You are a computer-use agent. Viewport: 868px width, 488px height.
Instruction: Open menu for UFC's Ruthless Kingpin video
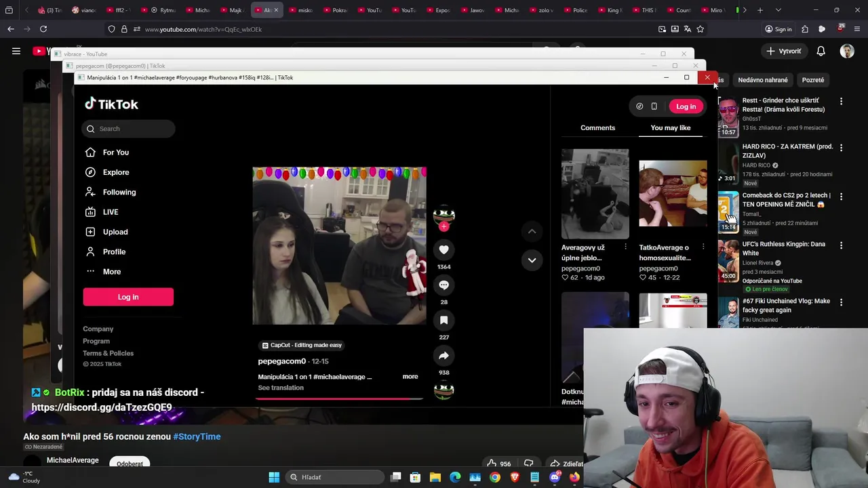[841, 245]
